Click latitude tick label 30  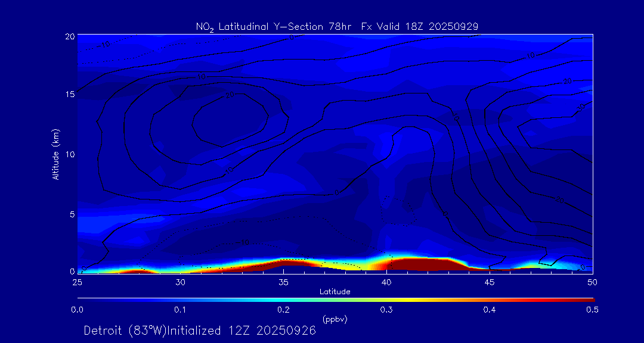180,281
